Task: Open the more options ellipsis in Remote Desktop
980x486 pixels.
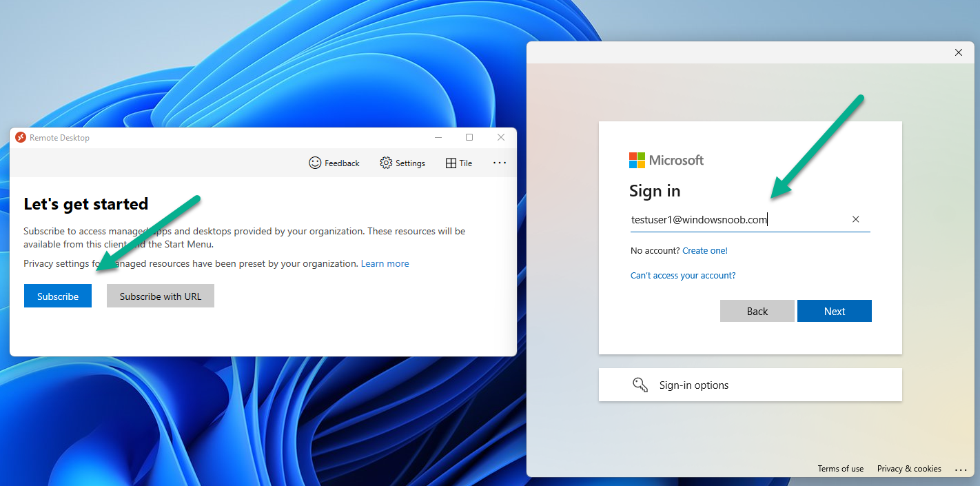Action: click(500, 163)
